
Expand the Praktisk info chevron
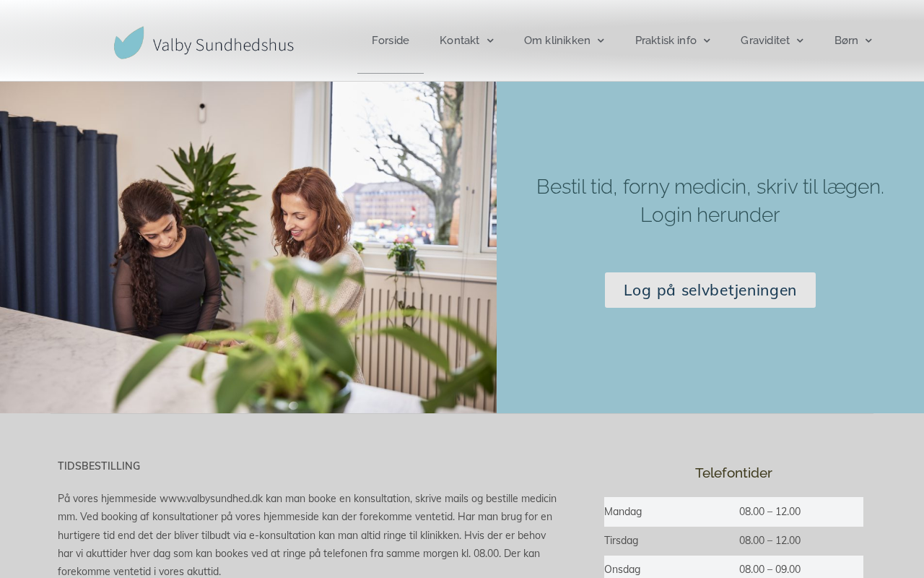pos(707,41)
